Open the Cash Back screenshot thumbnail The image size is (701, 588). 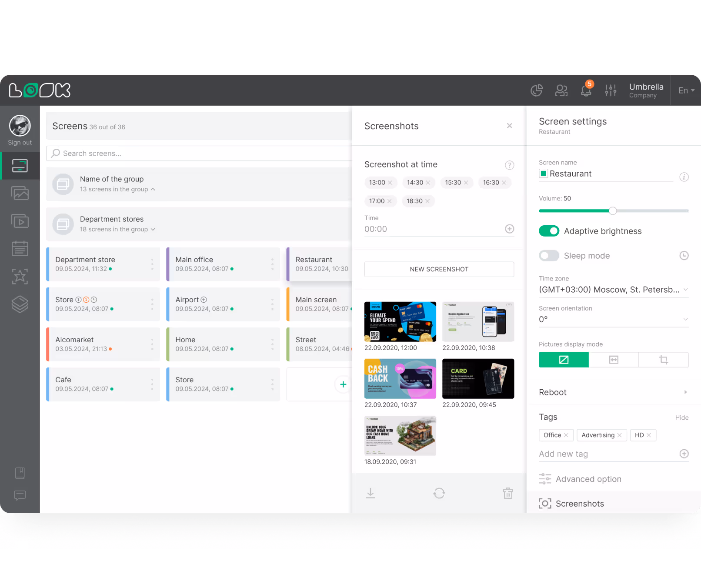point(400,378)
